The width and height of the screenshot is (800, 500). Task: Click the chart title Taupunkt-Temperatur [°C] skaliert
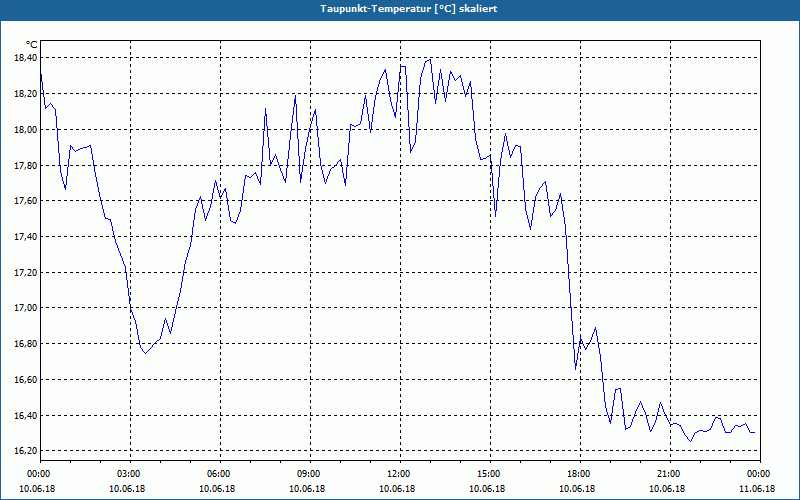click(x=409, y=9)
